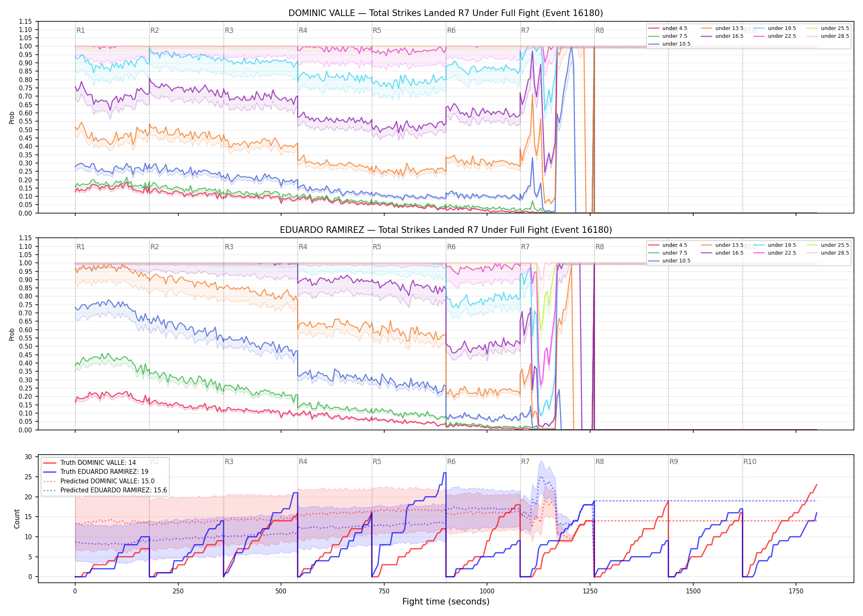Screen dimensions: 863x616
Task: Click the 'Fight time (seconds)' axis label
Action: click(446, 602)
